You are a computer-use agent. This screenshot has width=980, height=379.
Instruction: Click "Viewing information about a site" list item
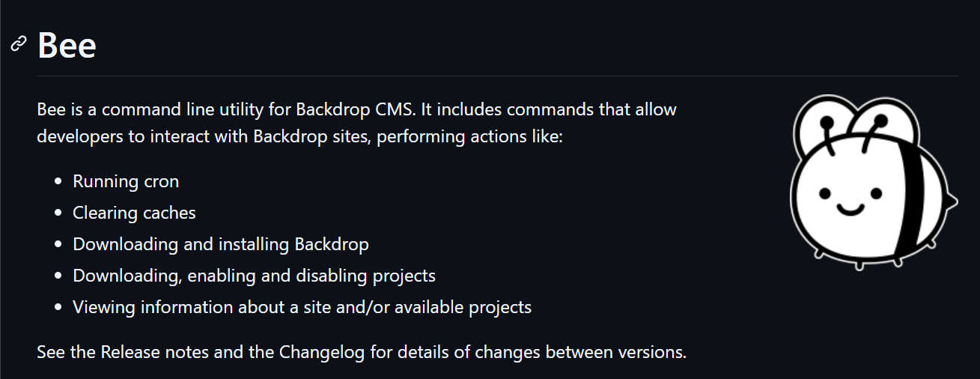pos(302,307)
